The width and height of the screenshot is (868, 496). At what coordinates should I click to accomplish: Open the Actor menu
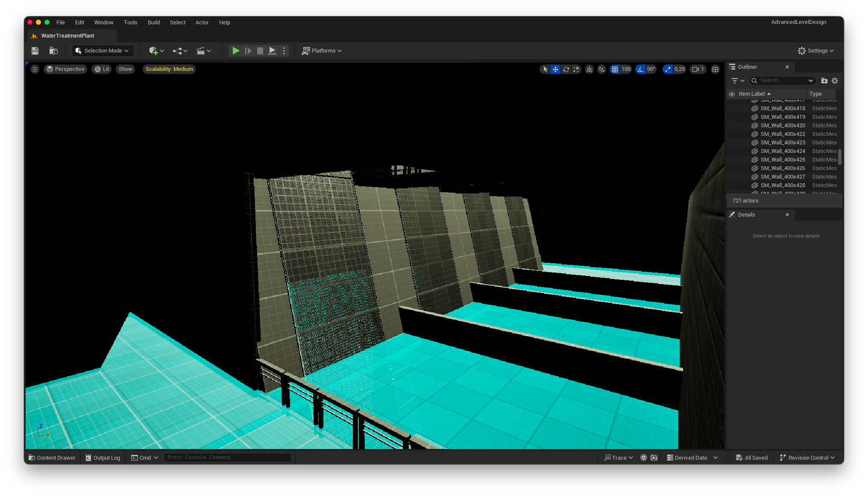pos(202,23)
